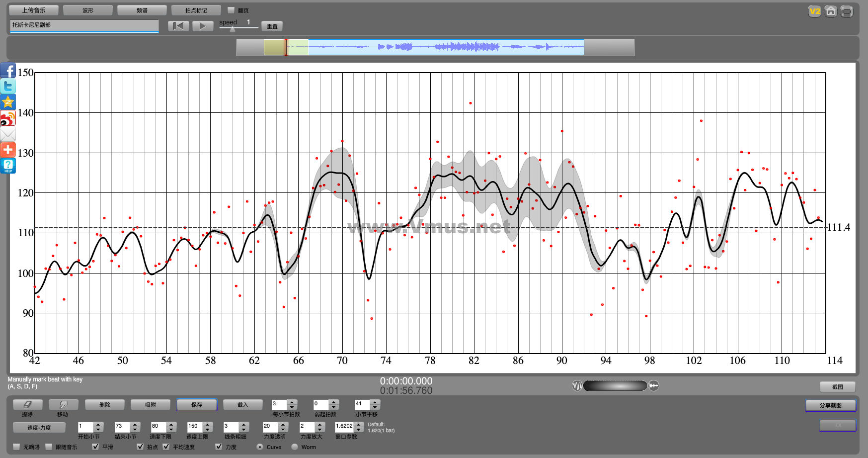
Task: Click the home icon at top right
Action: [831, 11]
